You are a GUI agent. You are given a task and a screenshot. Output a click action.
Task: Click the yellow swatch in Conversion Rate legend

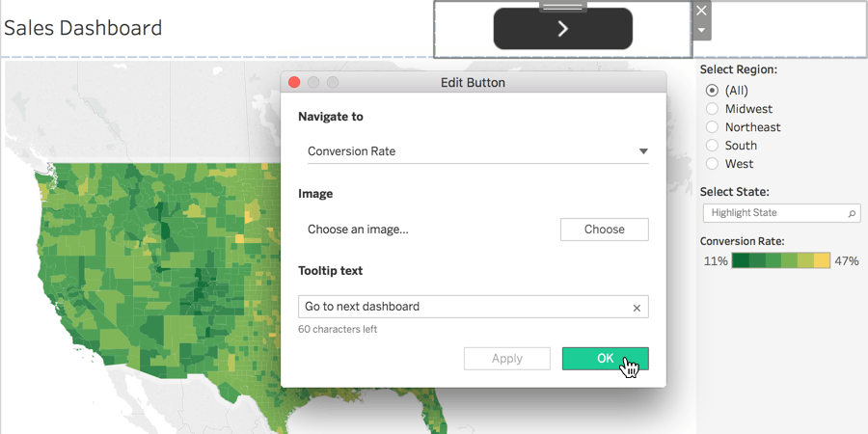pos(822,260)
